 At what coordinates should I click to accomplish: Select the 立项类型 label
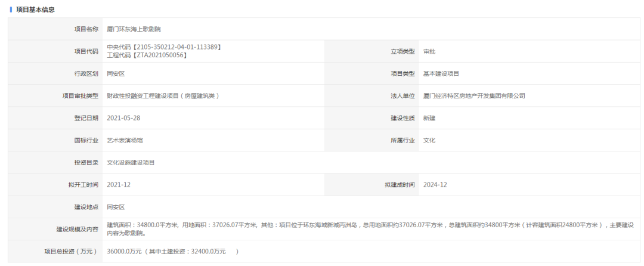(x=402, y=51)
